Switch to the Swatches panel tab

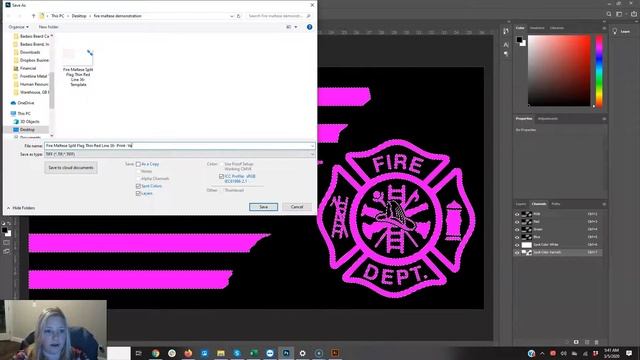point(537,28)
